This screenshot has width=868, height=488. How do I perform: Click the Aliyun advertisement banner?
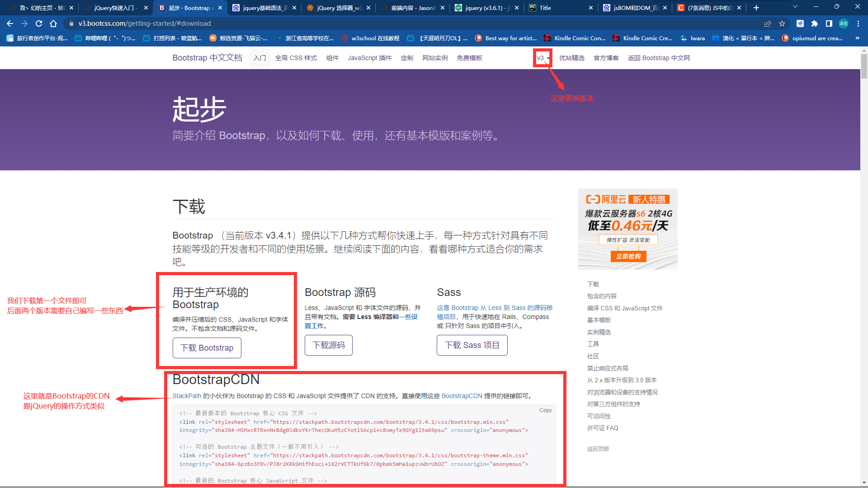(627, 229)
